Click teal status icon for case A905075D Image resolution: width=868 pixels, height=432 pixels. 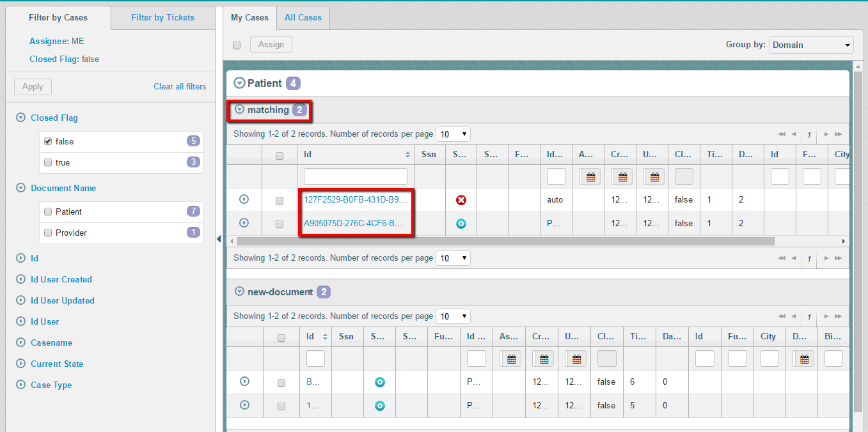click(x=461, y=224)
